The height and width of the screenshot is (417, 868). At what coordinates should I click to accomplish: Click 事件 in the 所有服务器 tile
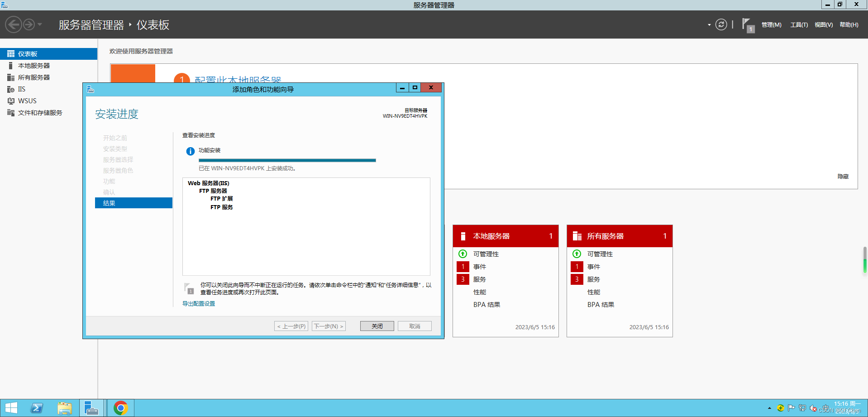(594, 267)
